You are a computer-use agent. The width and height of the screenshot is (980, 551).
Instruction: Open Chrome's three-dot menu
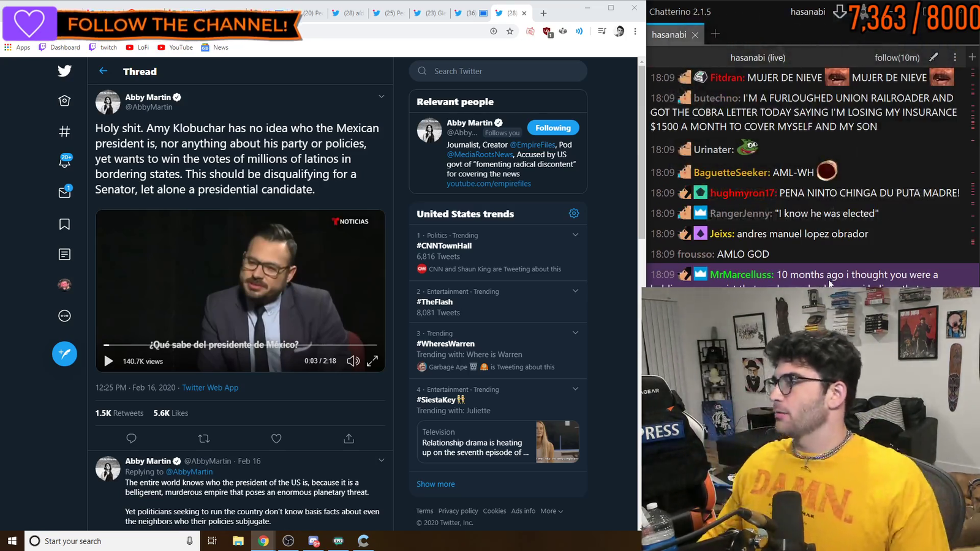click(635, 31)
